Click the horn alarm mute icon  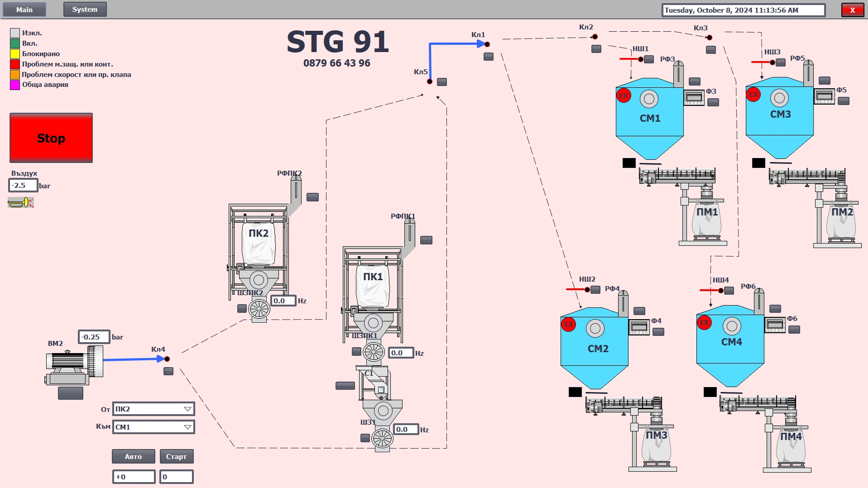coord(21,202)
